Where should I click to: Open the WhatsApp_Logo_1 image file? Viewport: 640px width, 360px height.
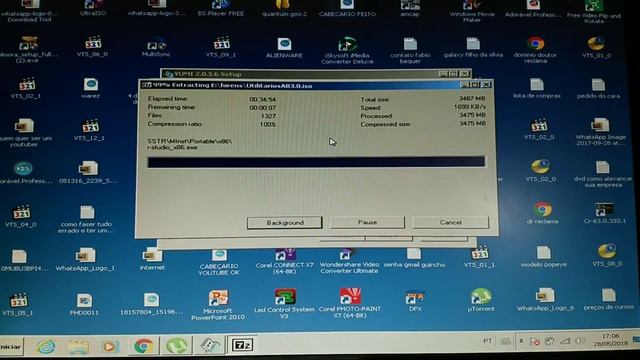pos(85,260)
